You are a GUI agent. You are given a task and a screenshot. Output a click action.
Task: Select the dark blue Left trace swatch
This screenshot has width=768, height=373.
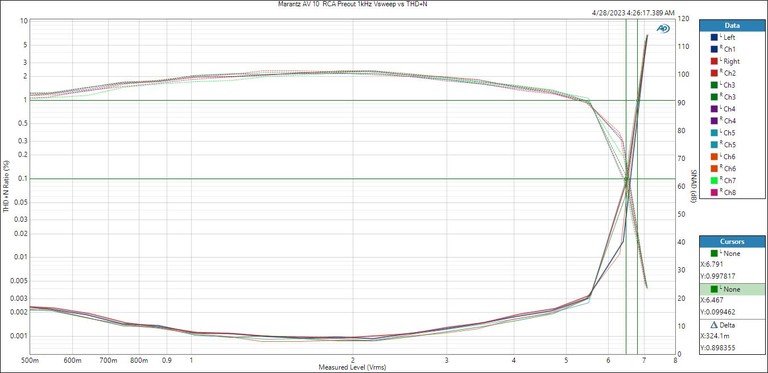(x=714, y=37)
